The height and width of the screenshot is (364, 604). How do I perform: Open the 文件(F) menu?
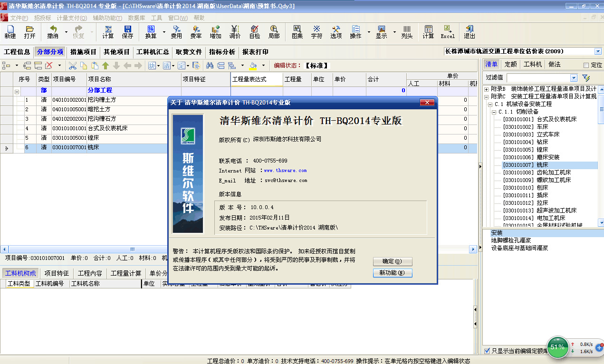click(19, 18)
